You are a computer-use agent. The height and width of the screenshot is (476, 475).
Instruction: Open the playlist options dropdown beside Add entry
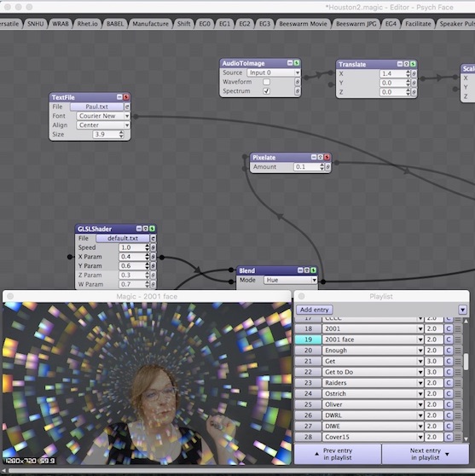point(462,310)
